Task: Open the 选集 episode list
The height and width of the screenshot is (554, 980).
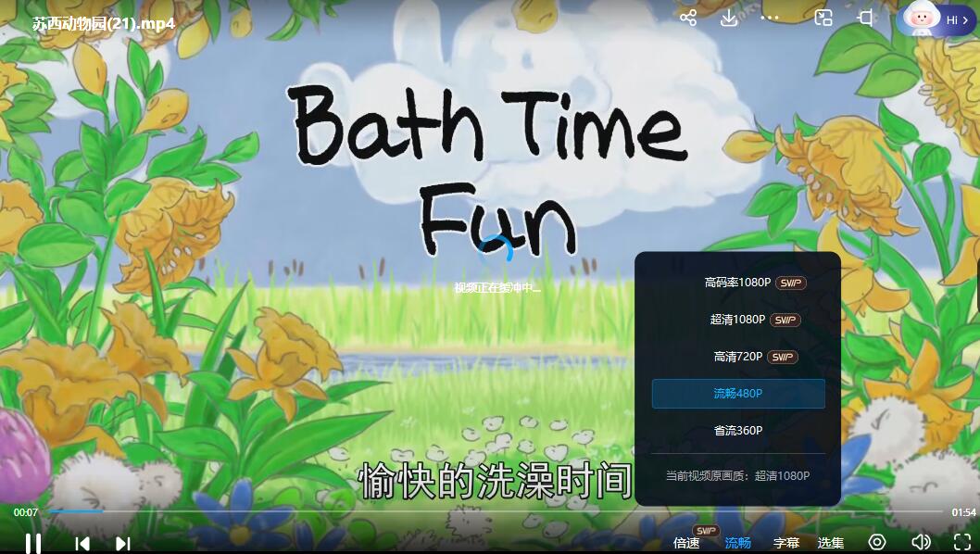Action: (x=831, y=543)
